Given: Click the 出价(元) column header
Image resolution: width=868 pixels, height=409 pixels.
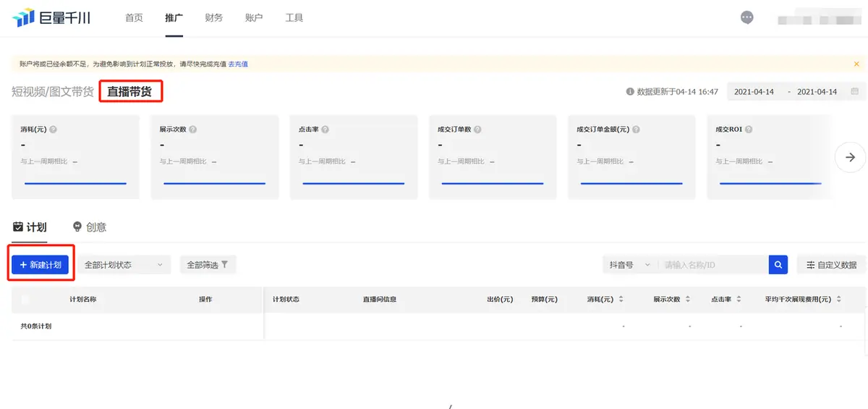Looking at the screenshot, I should (x=500, y=300).
